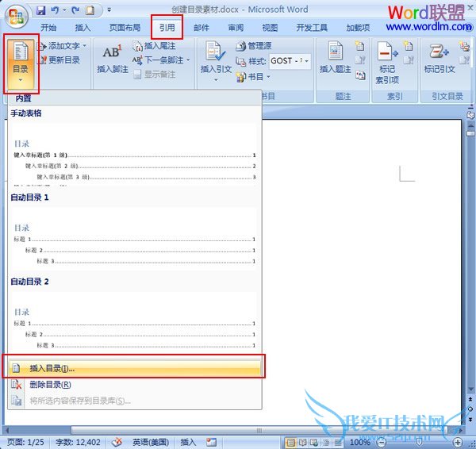
Task: Switch to outline view
Action: tap(325, 443)
